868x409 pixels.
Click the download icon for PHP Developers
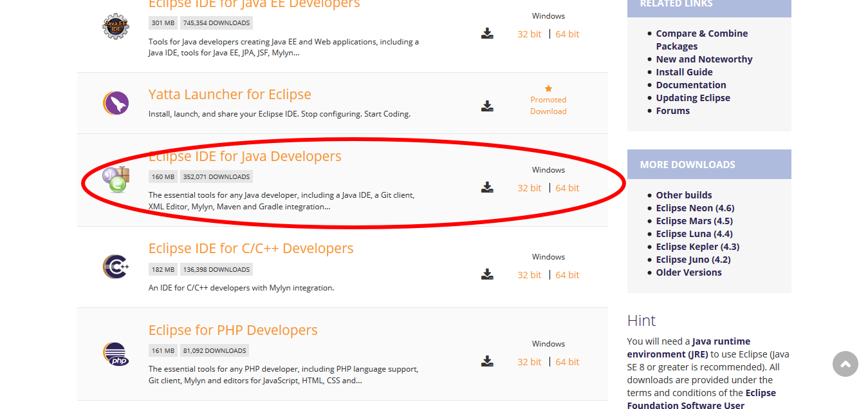pyautogui.click(x=487, y=361)
